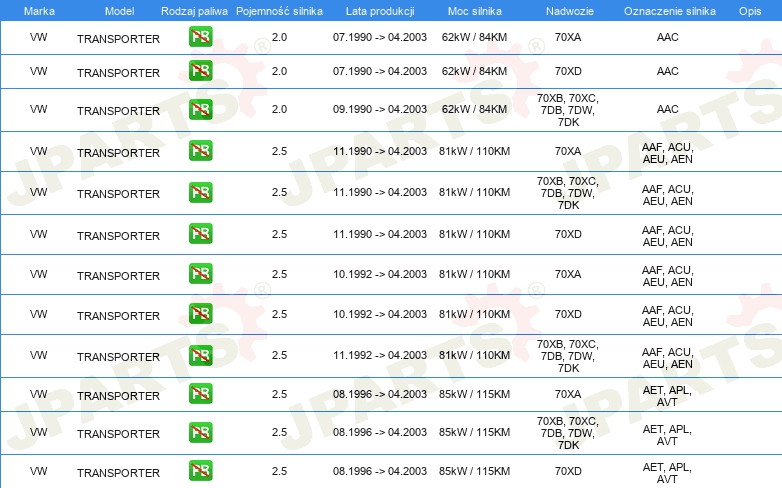Click the 70XB, 70XC, 7DB body list in the 11.1992 row
Screen dimensions: 782x488
[x=568, y=356]
